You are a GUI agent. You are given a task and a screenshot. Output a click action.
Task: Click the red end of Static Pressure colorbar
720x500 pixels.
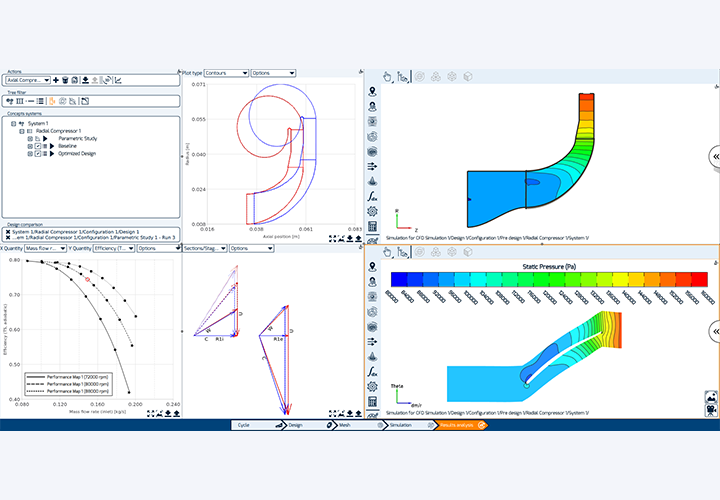pos(706,279)
